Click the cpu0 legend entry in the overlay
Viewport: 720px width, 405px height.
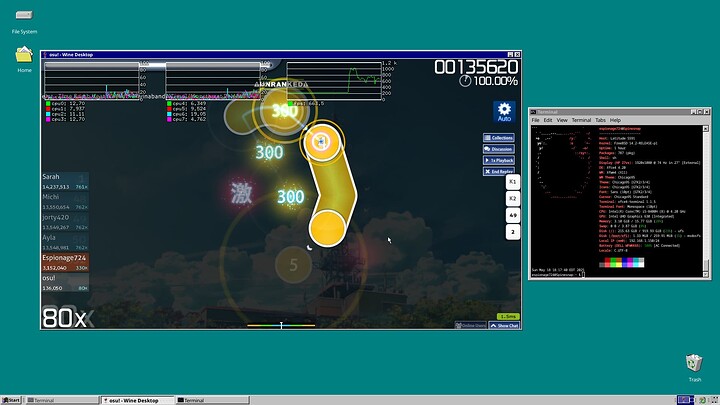[x=65, y=104]
